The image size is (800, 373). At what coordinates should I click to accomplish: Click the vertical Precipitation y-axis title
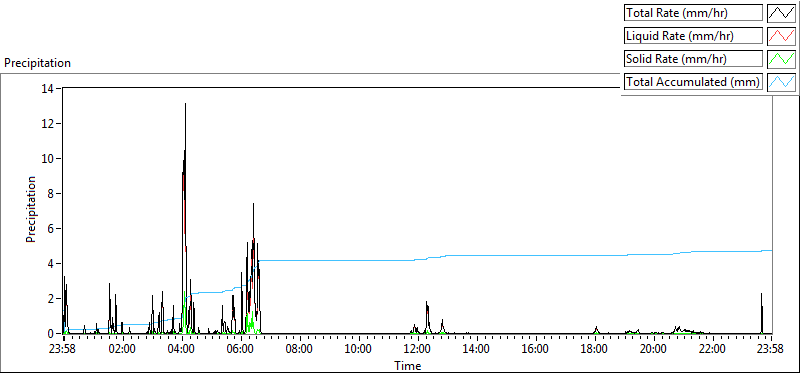[x=31, y=210]
